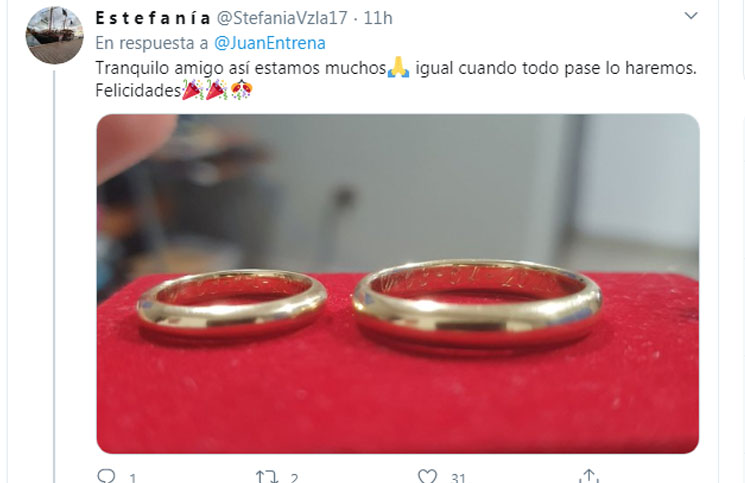Click the first party popper emoji
Image resolution: width=745 pixels, height=483 pixels.
[x=192, y=90]
